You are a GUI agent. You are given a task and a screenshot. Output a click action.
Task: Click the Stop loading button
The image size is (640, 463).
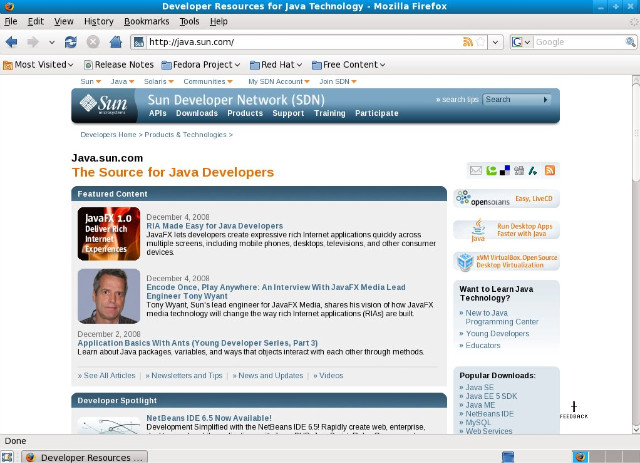93,42
